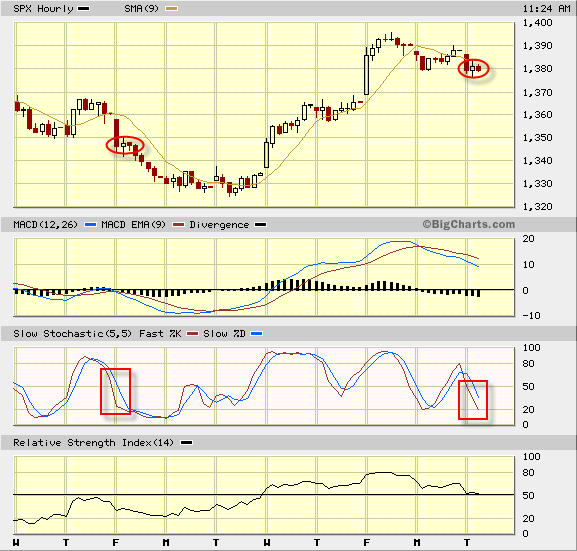Click the 1,350 price axis label
The image size is (577, 551).
538,138
